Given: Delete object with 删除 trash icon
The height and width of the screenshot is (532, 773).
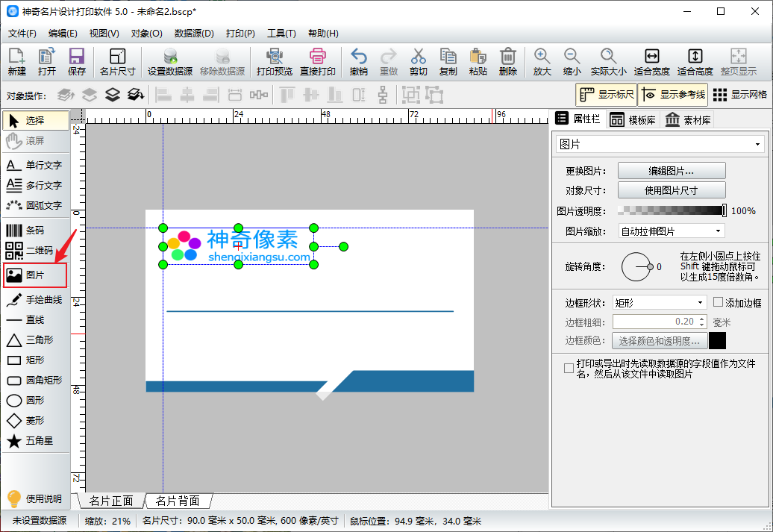Looking at the screenshot, I should pyautogui.click(x=508, y=62).
